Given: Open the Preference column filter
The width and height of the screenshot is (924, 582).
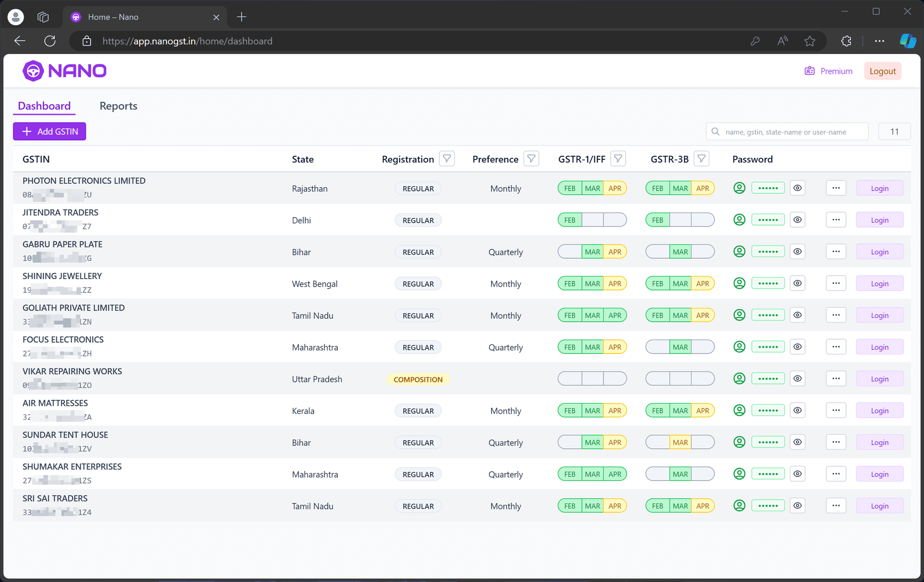Looking at the screenshot, I should (531, 159).
